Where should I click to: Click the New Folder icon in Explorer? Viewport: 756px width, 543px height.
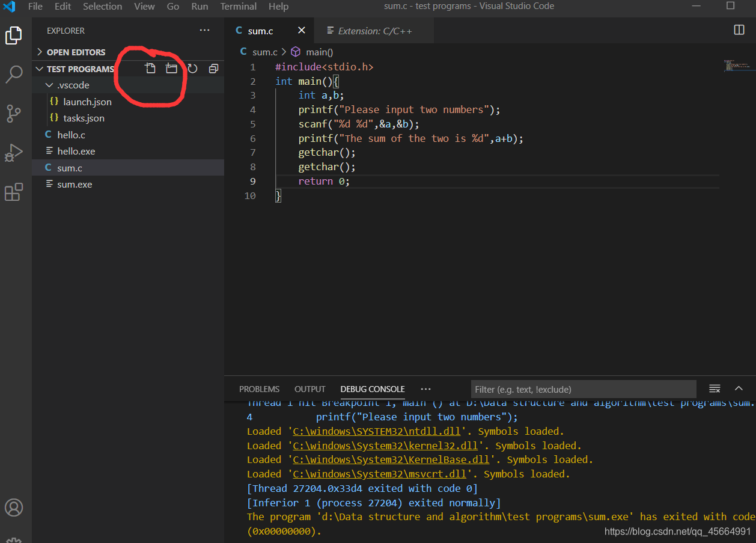pyautogui.click(x=171, y=69)
